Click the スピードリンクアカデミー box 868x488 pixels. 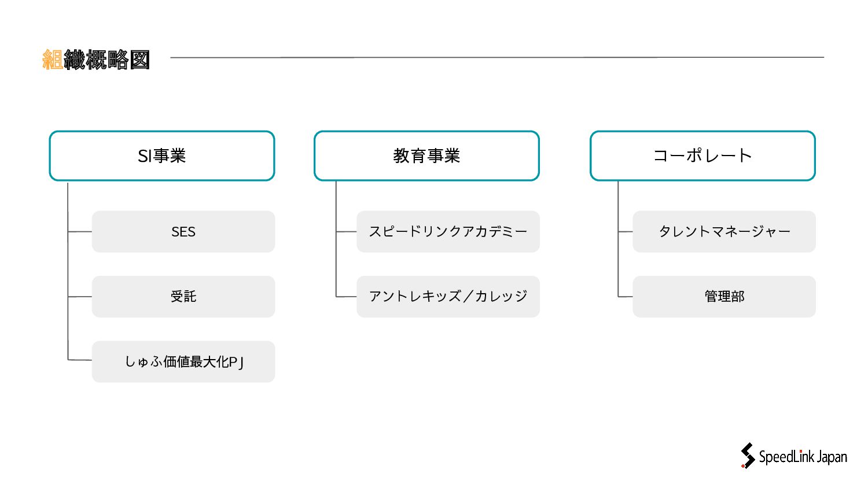point(448,232)
